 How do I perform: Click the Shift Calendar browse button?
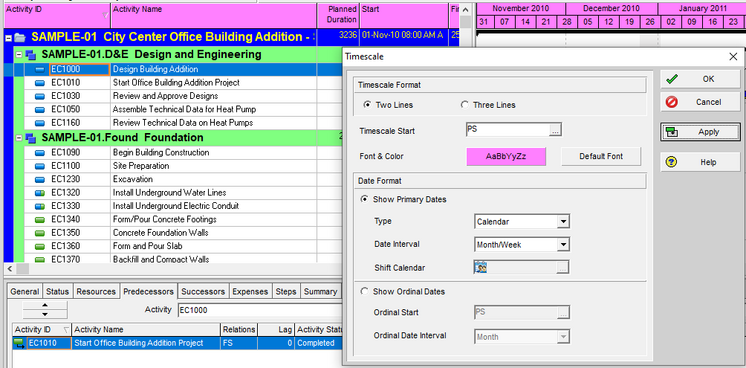pos(563,268)
